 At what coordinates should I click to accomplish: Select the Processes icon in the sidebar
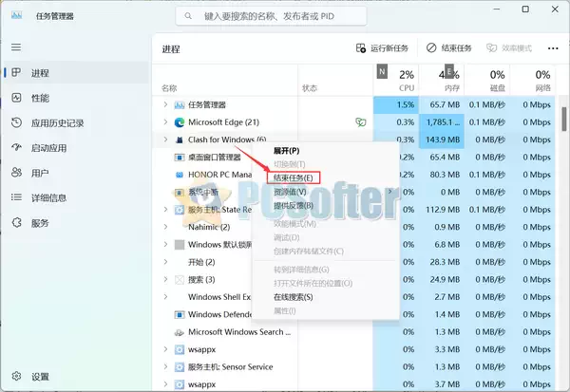pos(16,72)
